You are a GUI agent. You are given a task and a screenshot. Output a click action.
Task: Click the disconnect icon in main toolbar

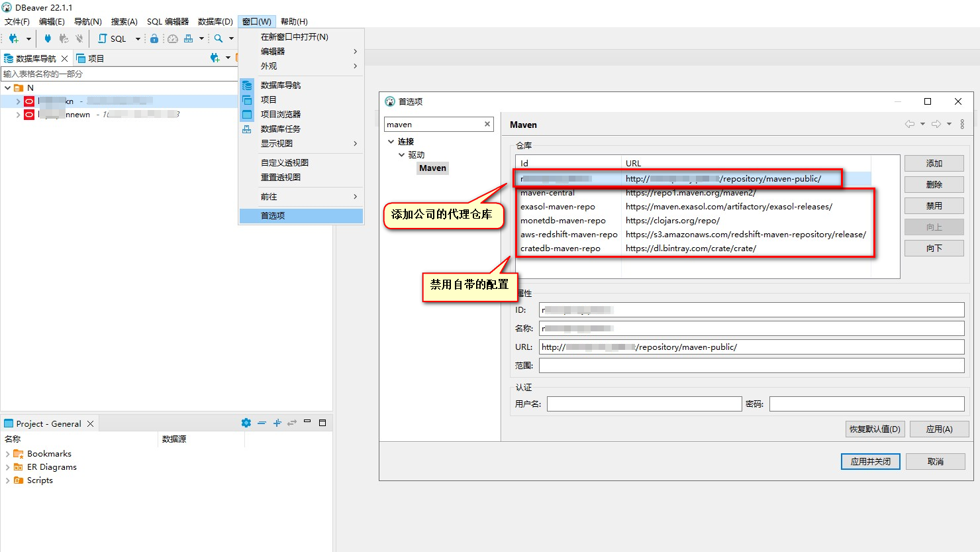coord(79,38)
